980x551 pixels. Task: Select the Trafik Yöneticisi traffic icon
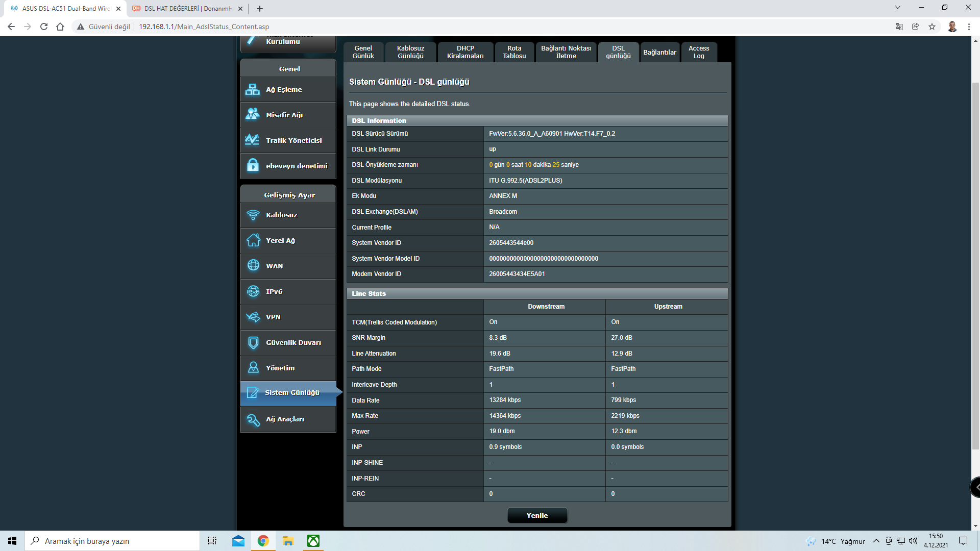click(253, 140)
